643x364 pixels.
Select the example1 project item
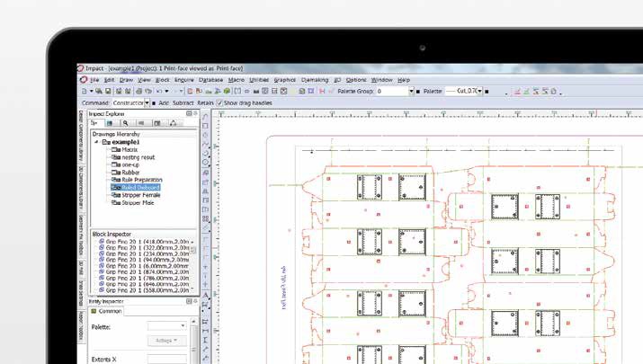[126, 142]
